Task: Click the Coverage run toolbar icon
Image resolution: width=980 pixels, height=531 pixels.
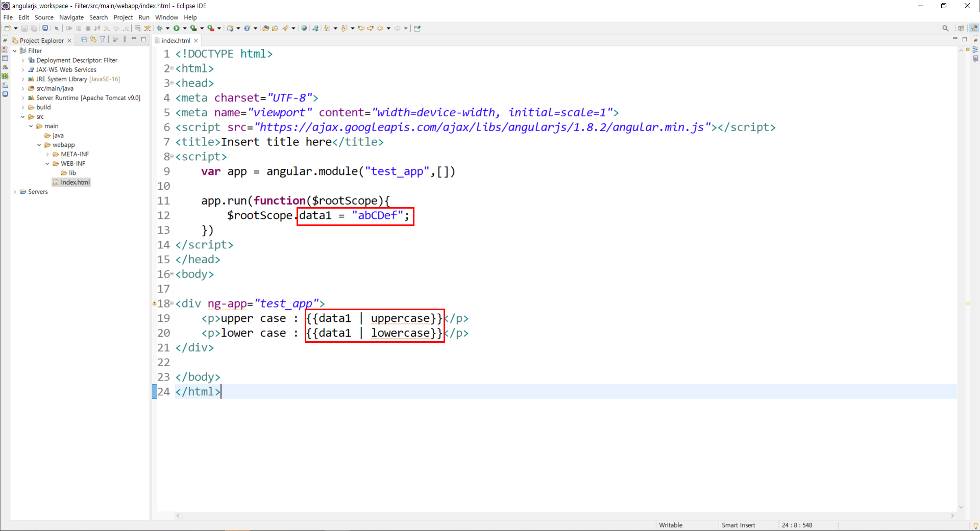Action: click(193, 29)
